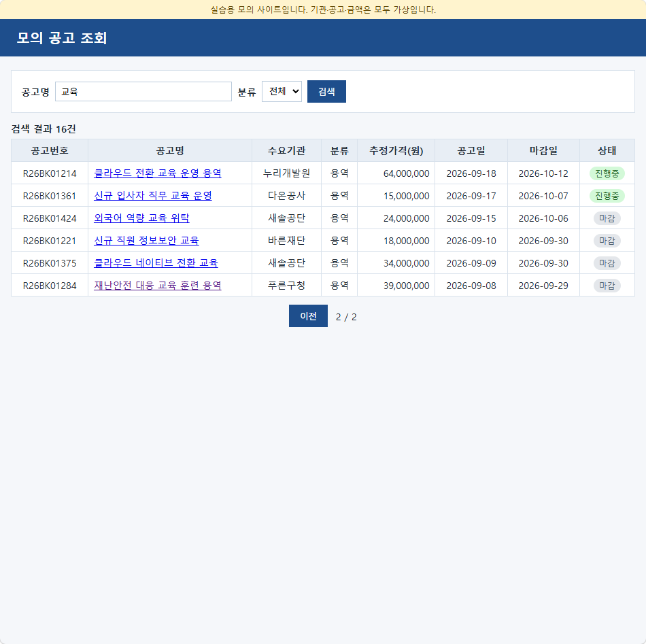Open the 클라우드 네이티브 전환 교육 link

156,263
